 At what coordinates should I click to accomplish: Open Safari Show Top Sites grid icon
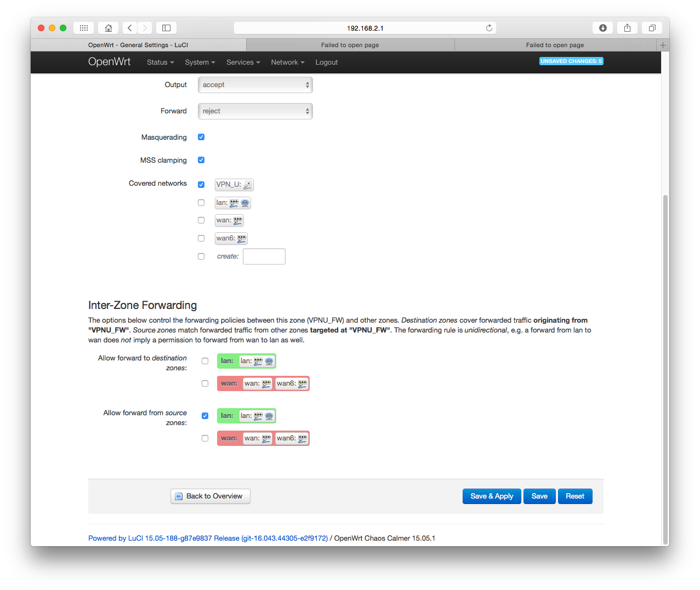[84, 28]
